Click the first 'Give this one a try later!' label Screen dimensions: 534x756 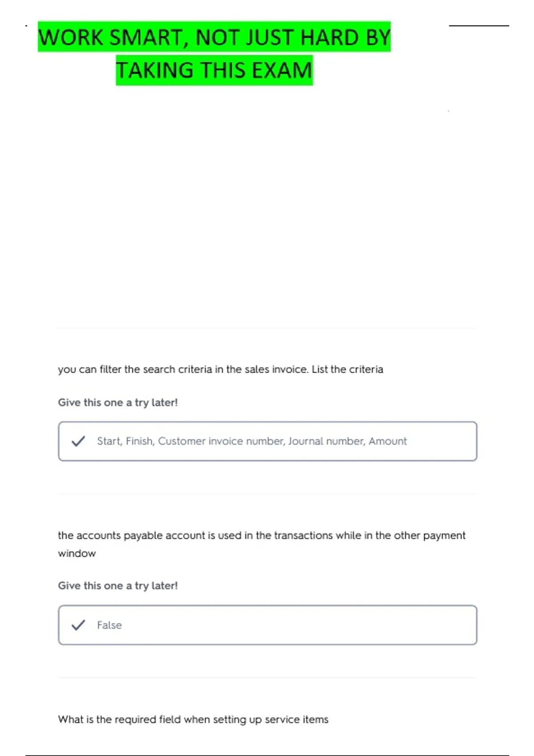(117, 402)
